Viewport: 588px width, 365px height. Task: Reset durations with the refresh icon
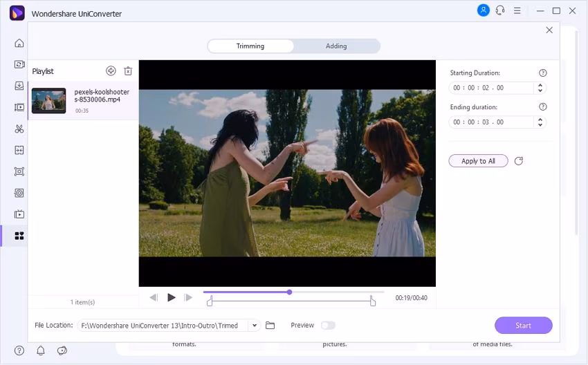coord(519,161)
